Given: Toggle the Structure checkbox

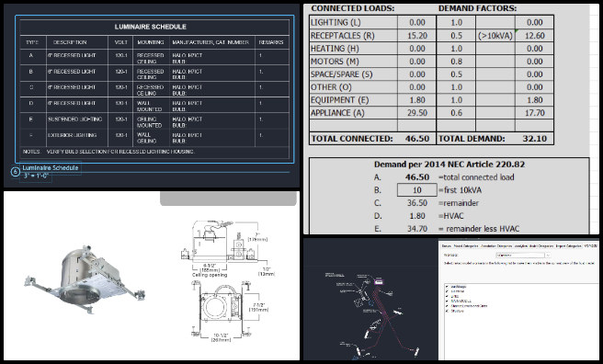Looking at the screenshot, I should [447, 311].
